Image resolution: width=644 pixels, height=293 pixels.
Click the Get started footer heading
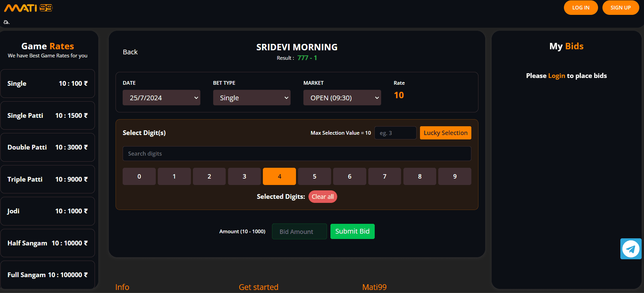(258, 287)
